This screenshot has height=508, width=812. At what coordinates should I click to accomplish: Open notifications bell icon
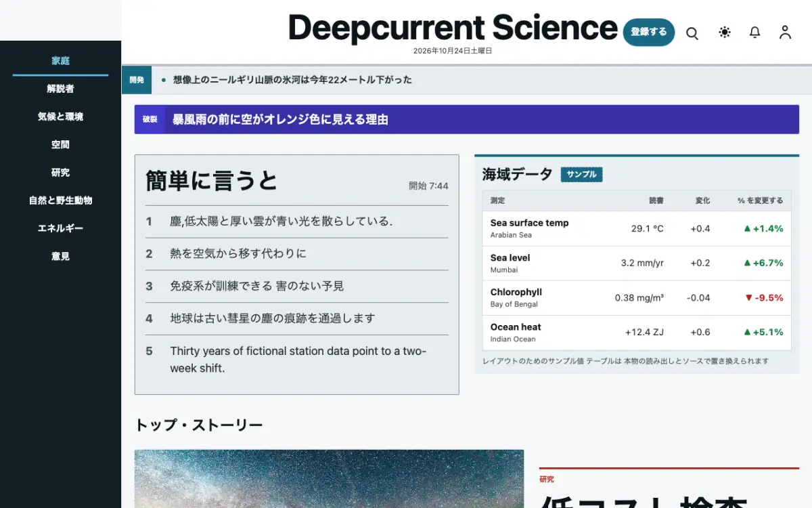tap(755, 33)
